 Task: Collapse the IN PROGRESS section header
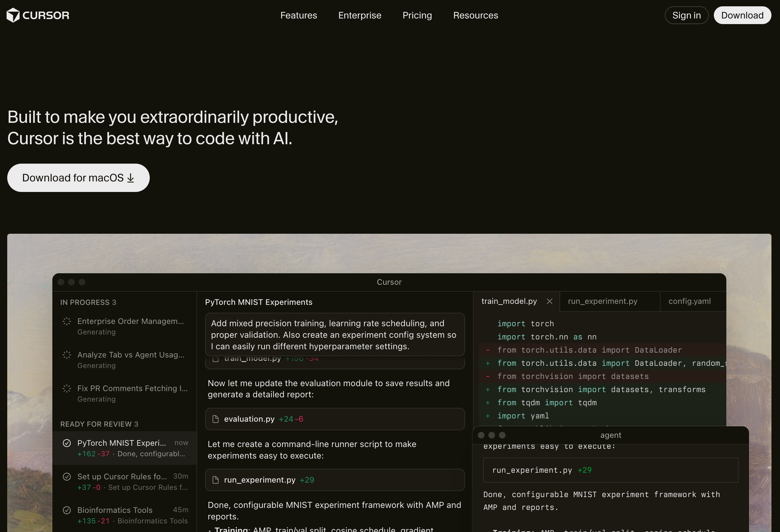click(x=88, y=302)
